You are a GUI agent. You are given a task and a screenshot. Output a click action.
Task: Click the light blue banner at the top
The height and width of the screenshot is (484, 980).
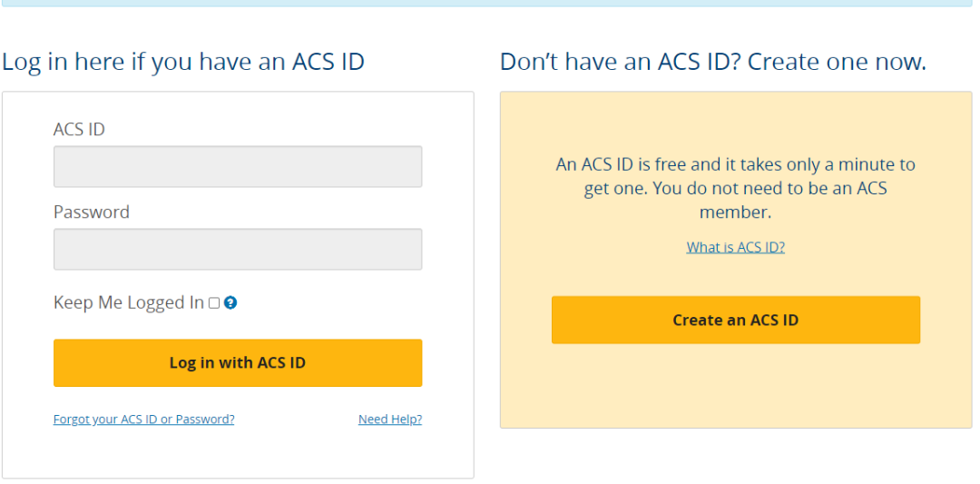point(490,3)
